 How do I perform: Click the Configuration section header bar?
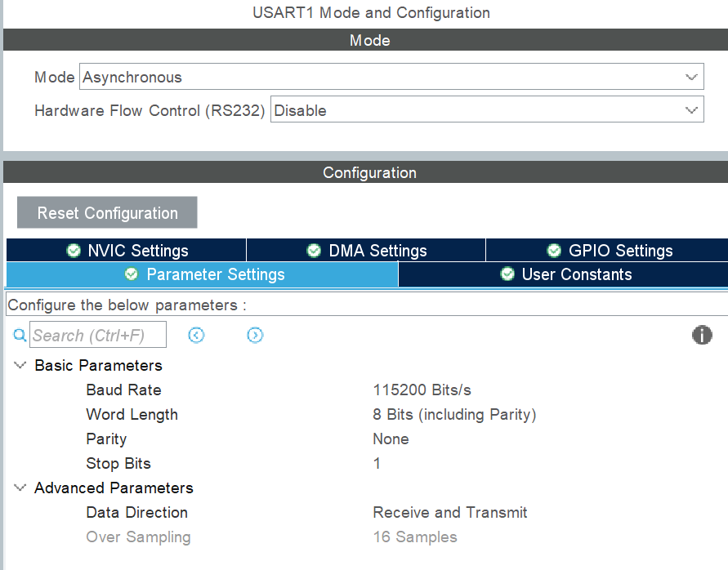[366, 172]
